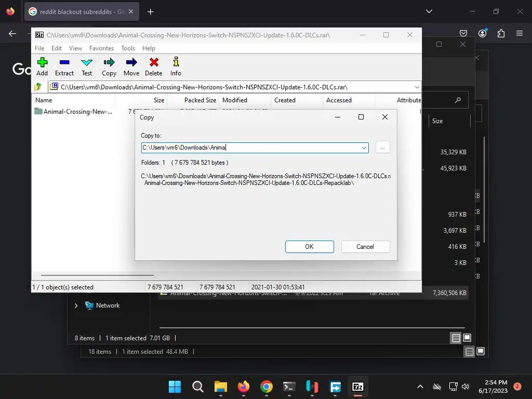This screenshot has width=532, height=399.
Task: Expand the 7-Zip address bar dropdown
Action: (x=417, y=87)
